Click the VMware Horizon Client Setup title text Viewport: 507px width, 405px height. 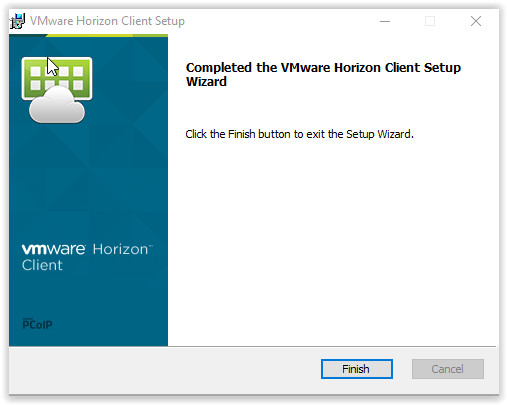click(x=107, y=21)
